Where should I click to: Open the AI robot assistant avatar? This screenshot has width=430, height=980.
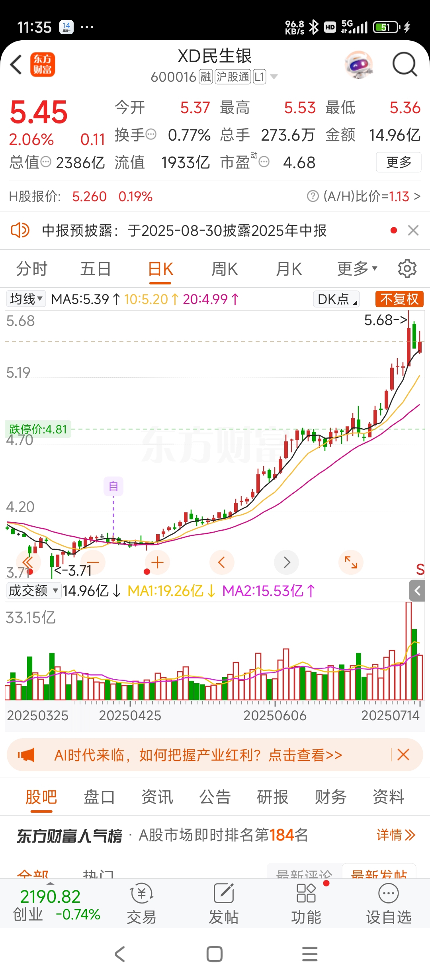click(x=359, y=65)
